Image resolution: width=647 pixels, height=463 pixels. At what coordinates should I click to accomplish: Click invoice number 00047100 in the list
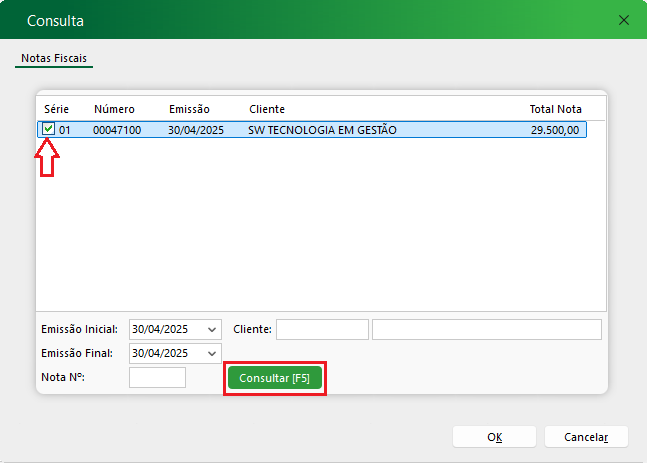116,130
